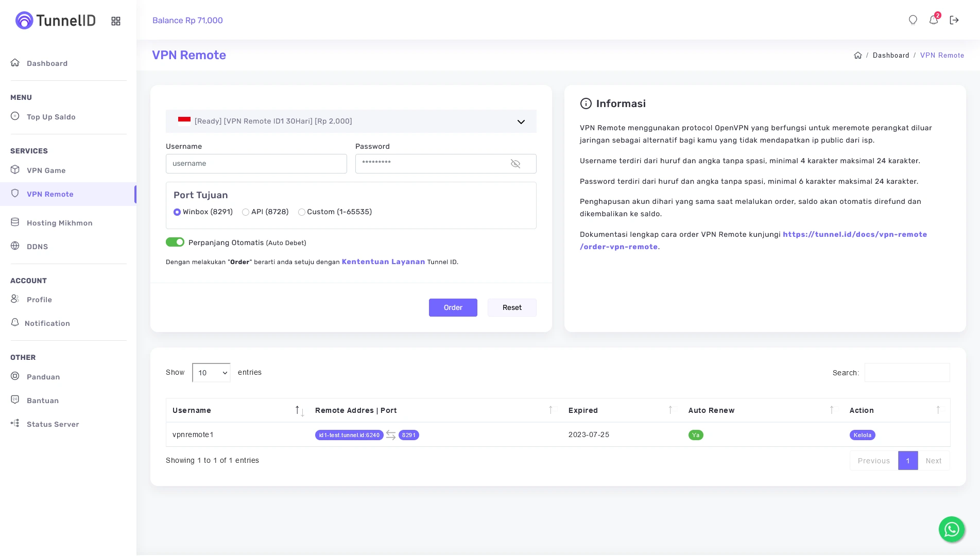Click the Balance Rp 71,000 text

pyautogui.click(x=187, y=21)
